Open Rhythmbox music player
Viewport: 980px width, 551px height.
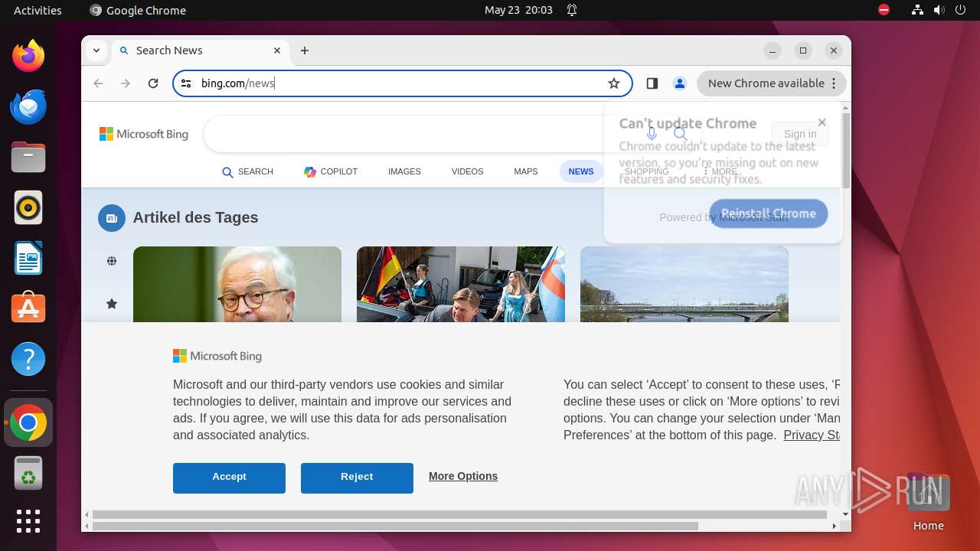pos(28,207)
